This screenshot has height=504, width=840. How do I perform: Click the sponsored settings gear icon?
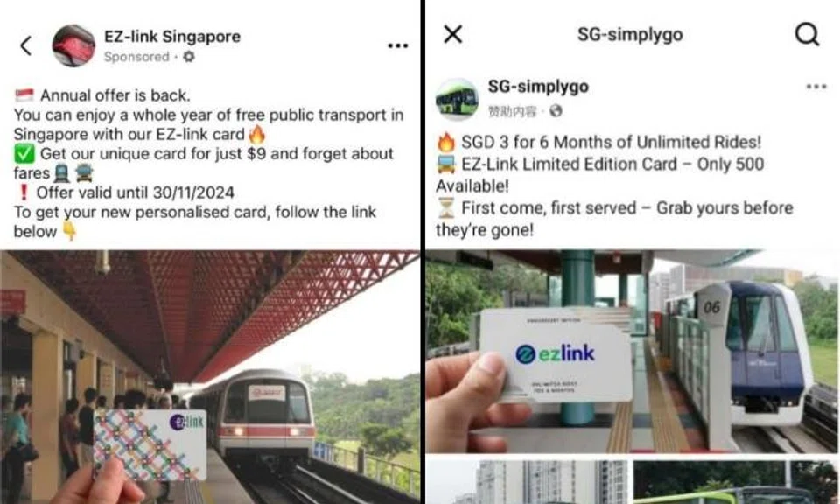coord(189,56)
